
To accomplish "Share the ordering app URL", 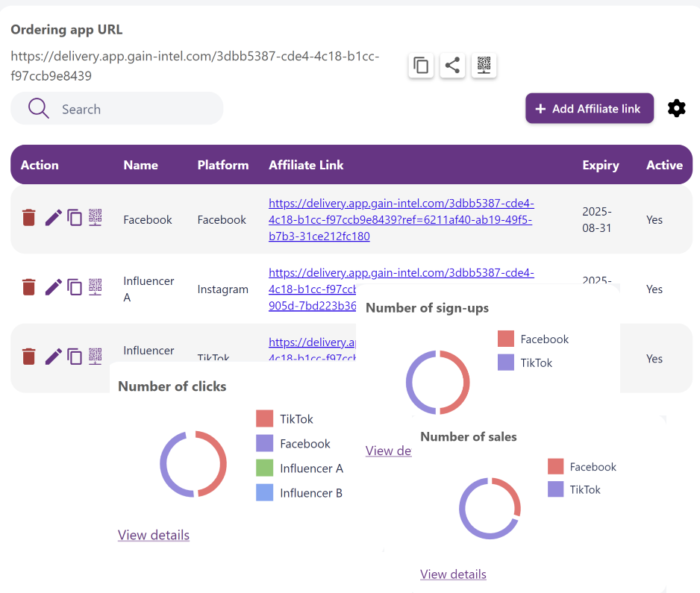I will pyautogui.click(x=452, y=66).
